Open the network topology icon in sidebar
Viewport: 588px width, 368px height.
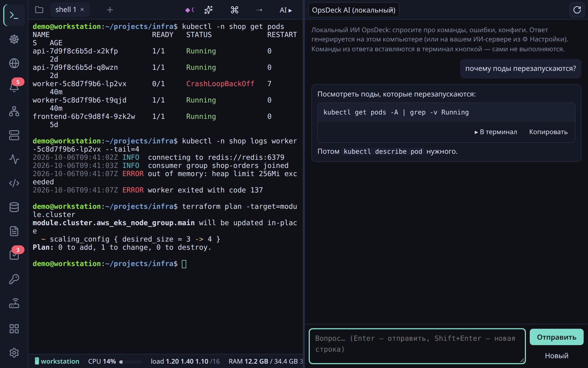click(x=14, y=111)
